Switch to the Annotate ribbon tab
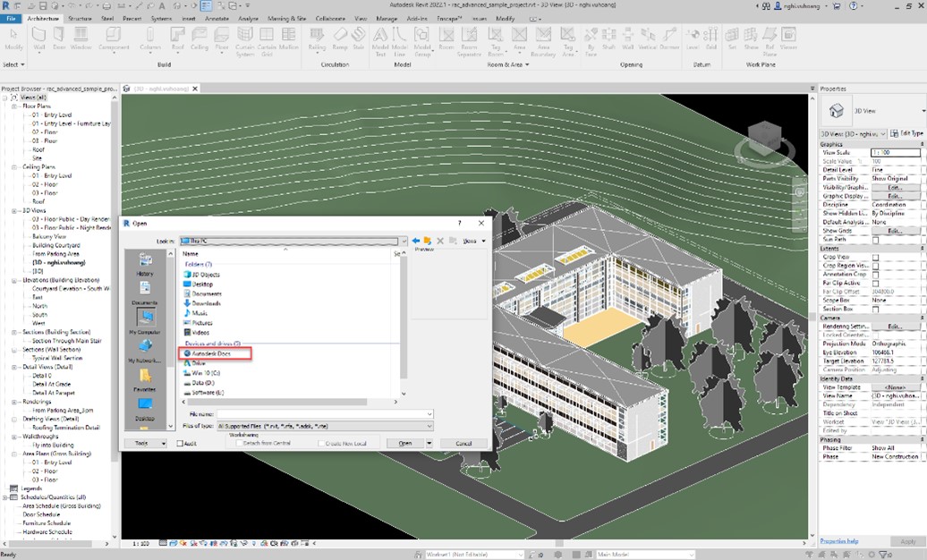 tap(217, 18)
